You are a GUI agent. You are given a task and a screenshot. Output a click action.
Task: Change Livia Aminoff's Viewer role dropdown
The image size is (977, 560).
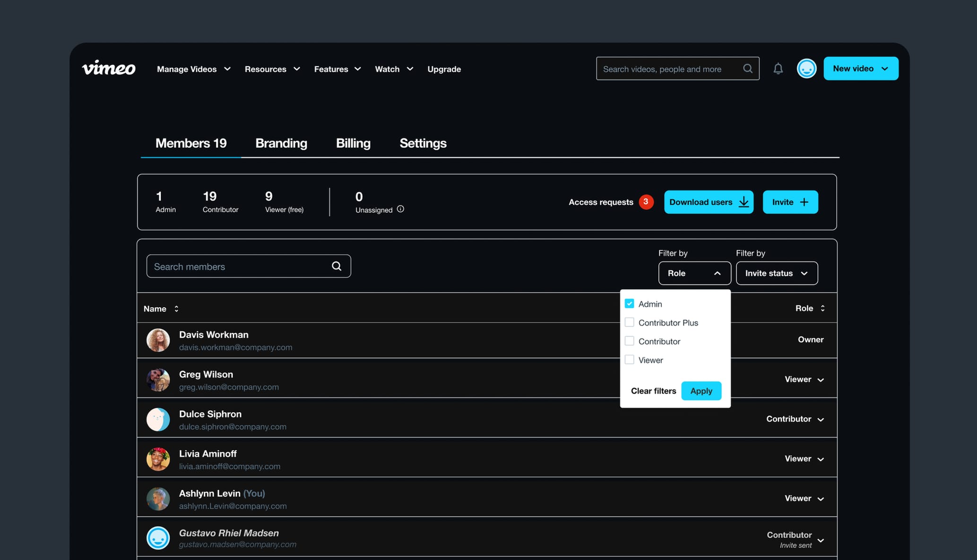pos(804,459)
